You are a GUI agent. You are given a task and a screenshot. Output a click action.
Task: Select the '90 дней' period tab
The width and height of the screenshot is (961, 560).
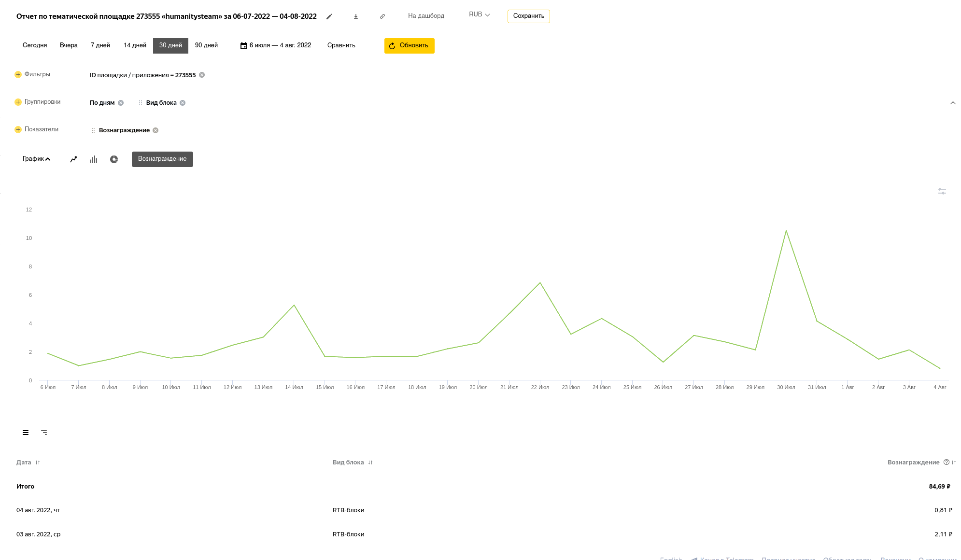point(206,45)
